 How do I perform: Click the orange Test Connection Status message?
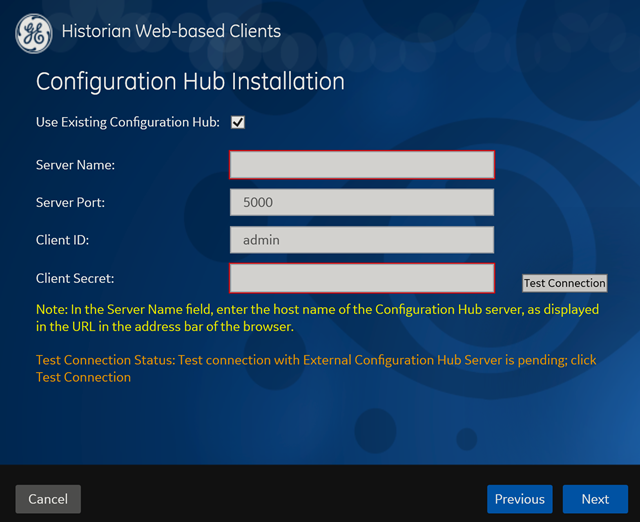pyautogui.click(x=316, y=369)
